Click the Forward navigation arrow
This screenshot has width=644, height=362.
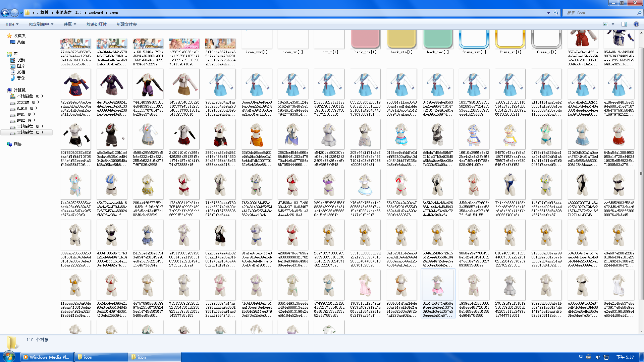(x=14, y=13)
